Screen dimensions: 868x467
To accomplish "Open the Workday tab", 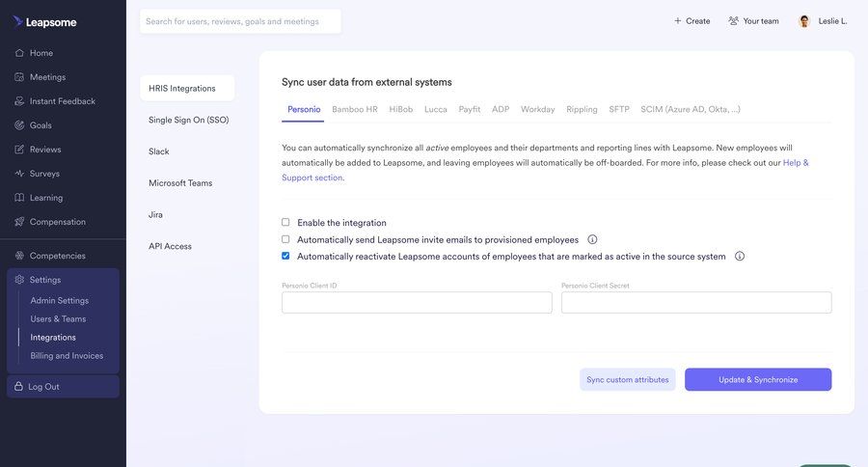I will pyautogui.click(x=537, y=109).
